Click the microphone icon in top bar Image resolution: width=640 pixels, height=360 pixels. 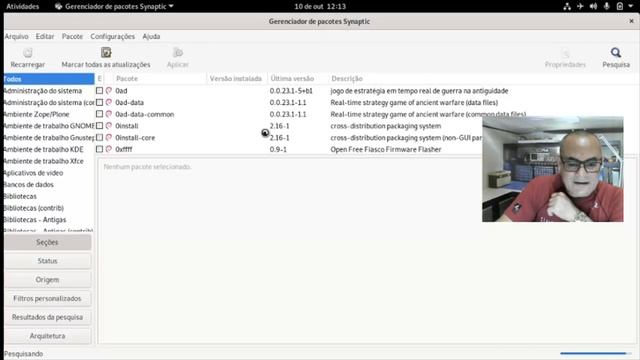point(607,6)
